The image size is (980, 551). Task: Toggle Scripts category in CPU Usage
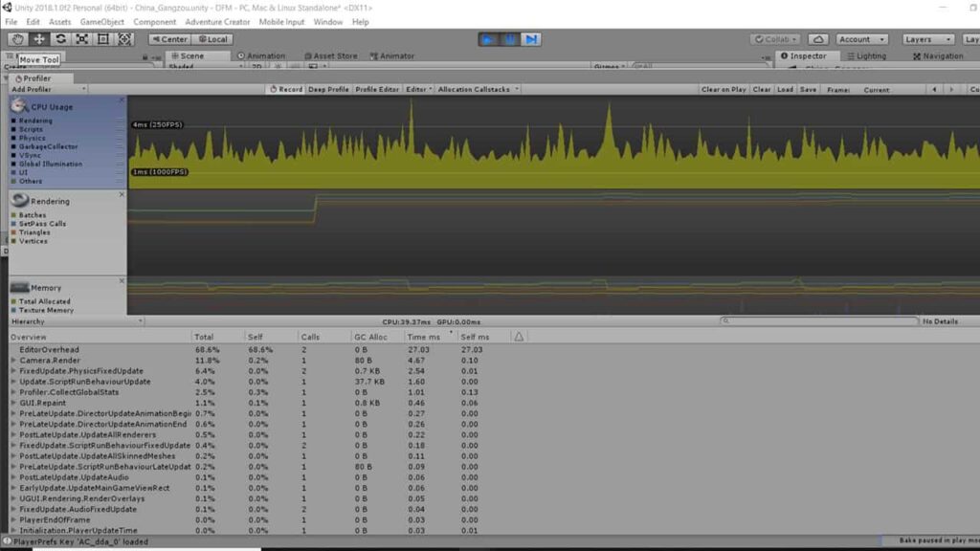point(13,129)
